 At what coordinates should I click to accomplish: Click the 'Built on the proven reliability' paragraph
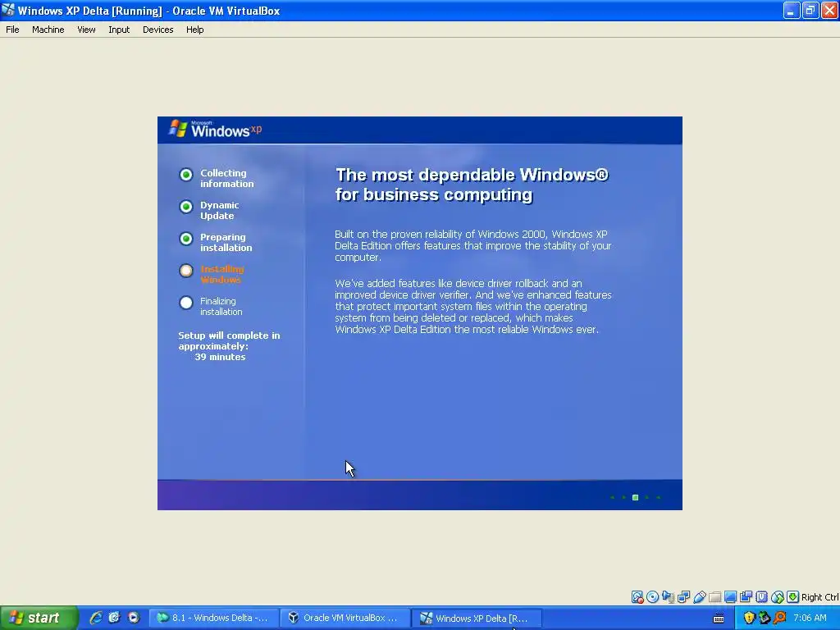click(473, 246)
